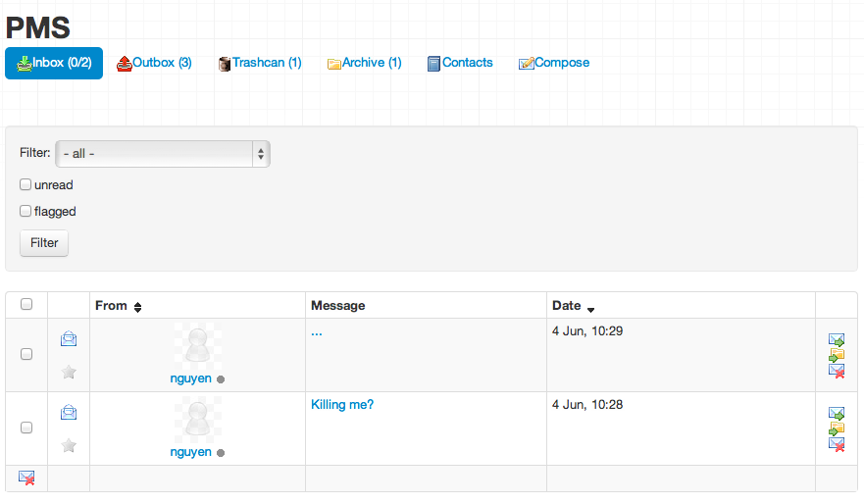Sort messages by the From column arrows
The image size is (864, 504).
point(137,307)
